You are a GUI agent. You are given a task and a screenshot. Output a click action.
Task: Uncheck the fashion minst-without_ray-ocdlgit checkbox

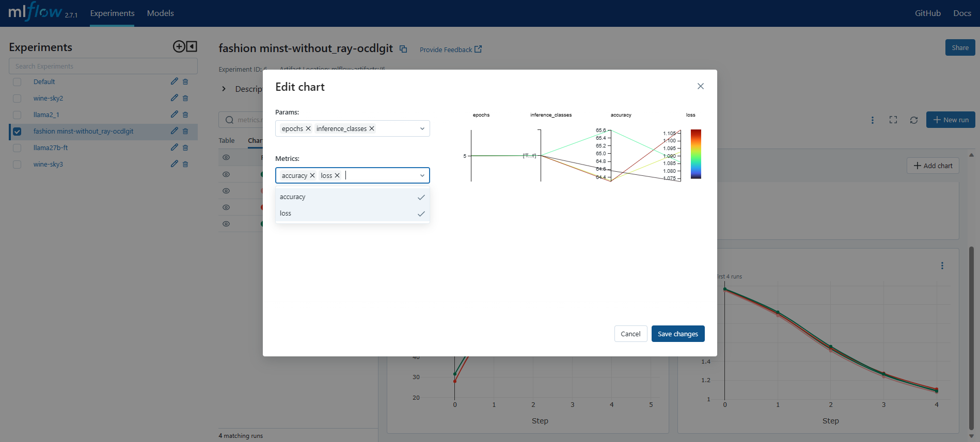(17, 132)
